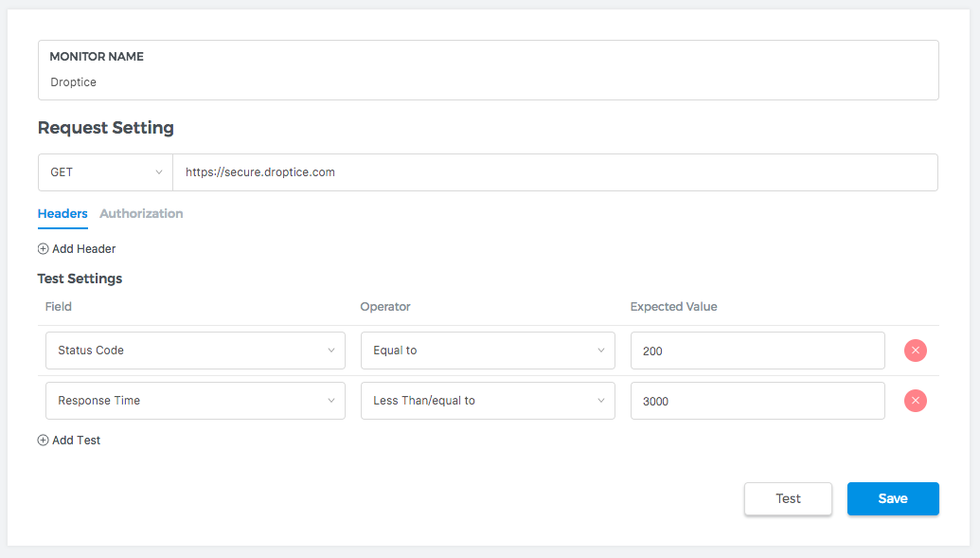Click into the request URL field

[x=555, y=172]
